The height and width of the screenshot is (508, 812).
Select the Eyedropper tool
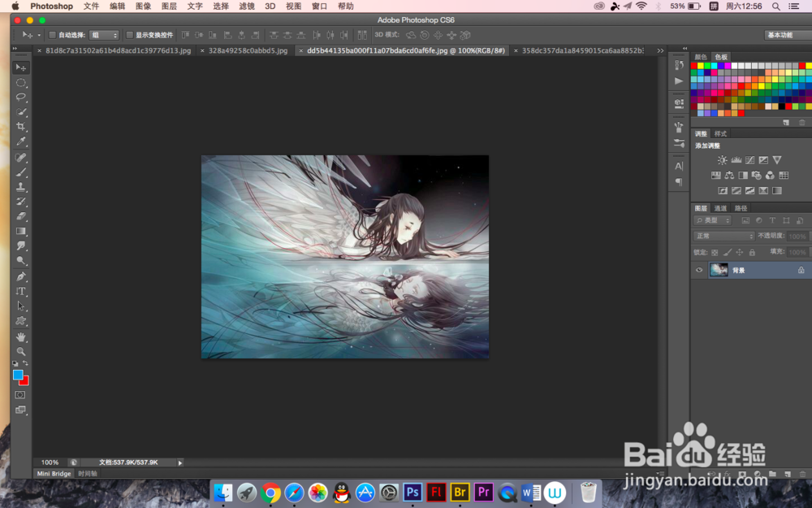(21, 141)
